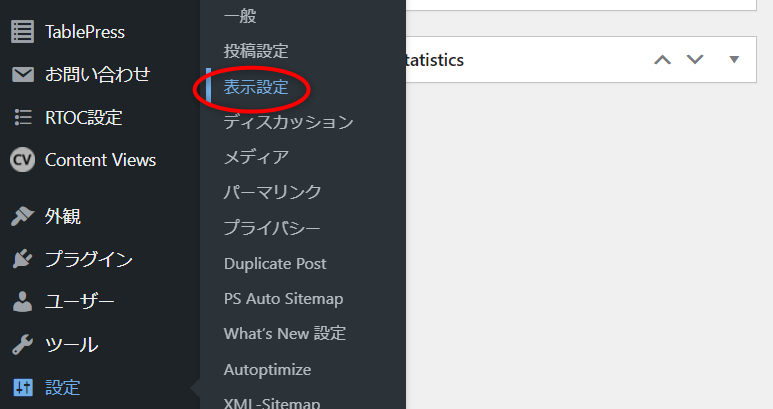Select 投稿設定 in settings submenu
The image size is (773, 409).
[x=256, y=51]
